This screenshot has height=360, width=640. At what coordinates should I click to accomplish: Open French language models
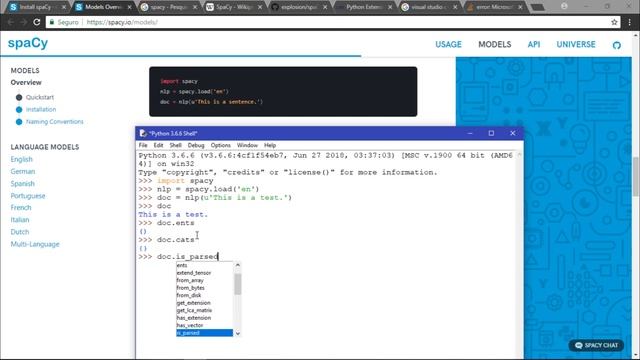[21, 207]
